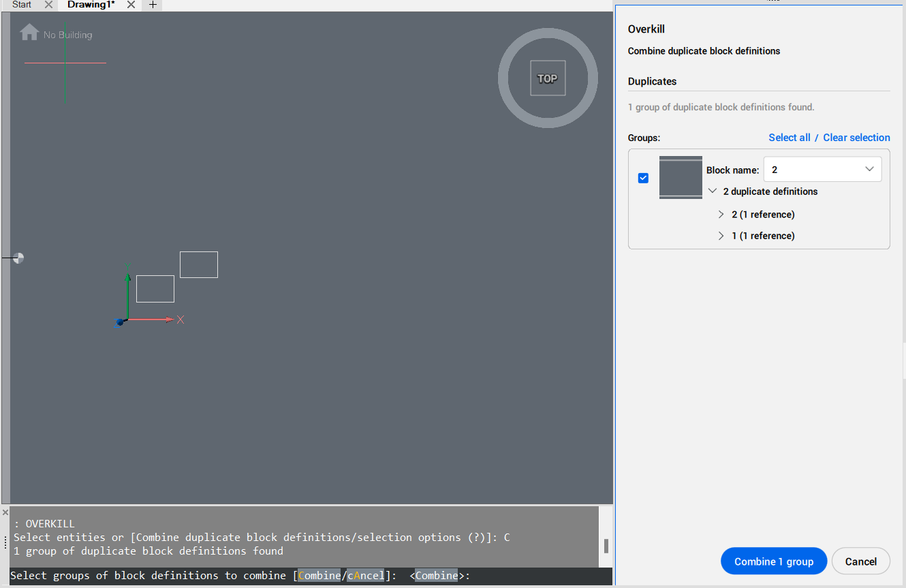Close the Start tab
906x588 pixels.
click(48, 5)
